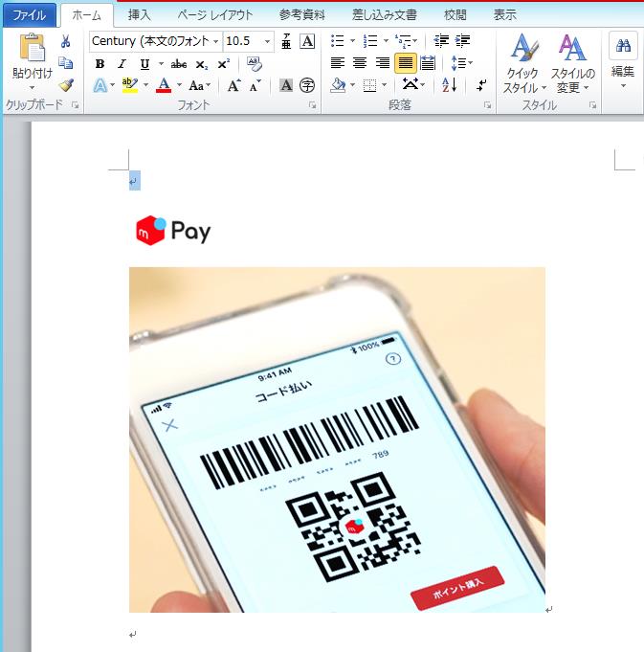Expand underline style dropdown arrow
Image resolution: width=644 pixels, height=652 pixels.
point(161,63)
